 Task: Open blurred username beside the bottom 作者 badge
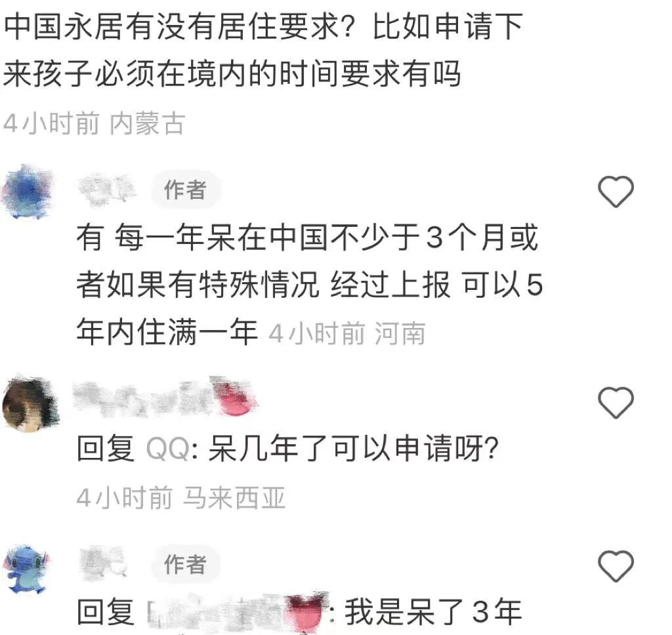[x=104, y=563]
